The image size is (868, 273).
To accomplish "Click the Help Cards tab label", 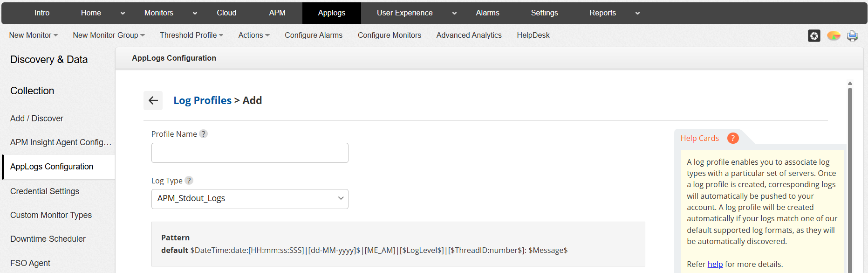I will click(699, 138).
